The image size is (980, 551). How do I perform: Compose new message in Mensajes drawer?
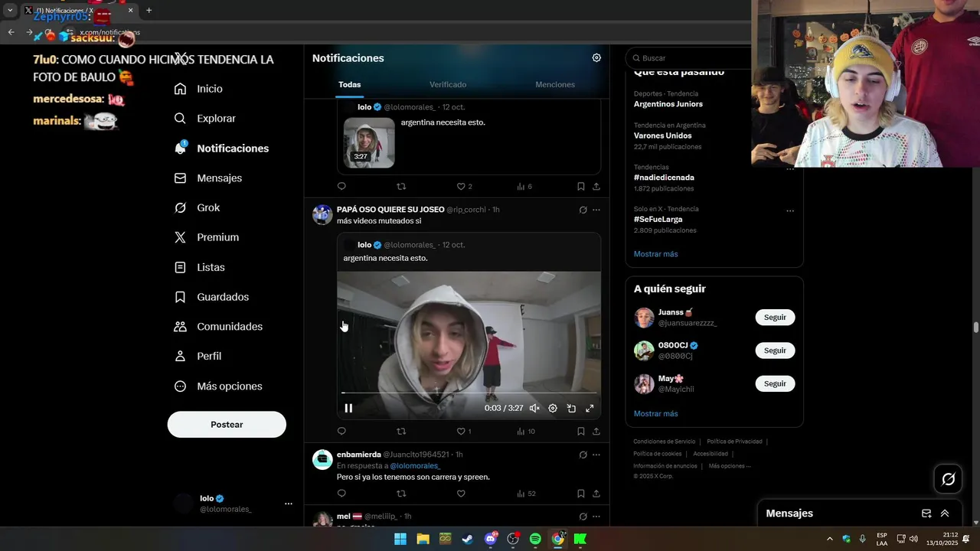[x=926, y=514]
